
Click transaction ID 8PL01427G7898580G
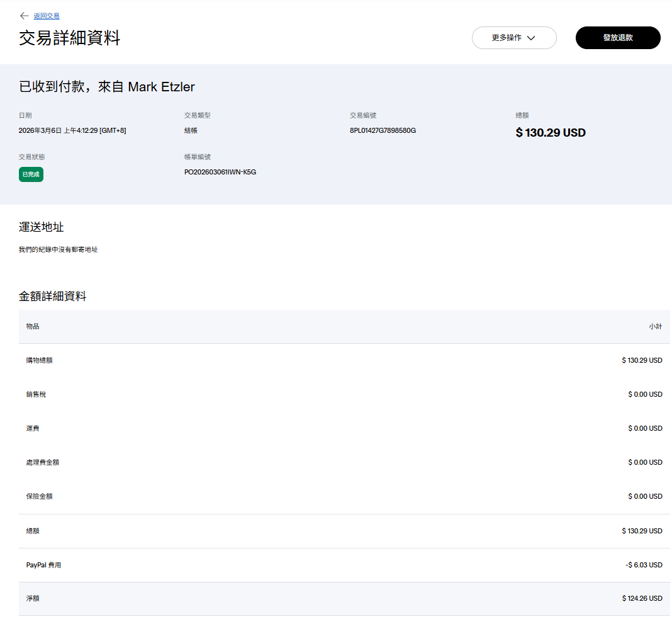click(383, 130)
